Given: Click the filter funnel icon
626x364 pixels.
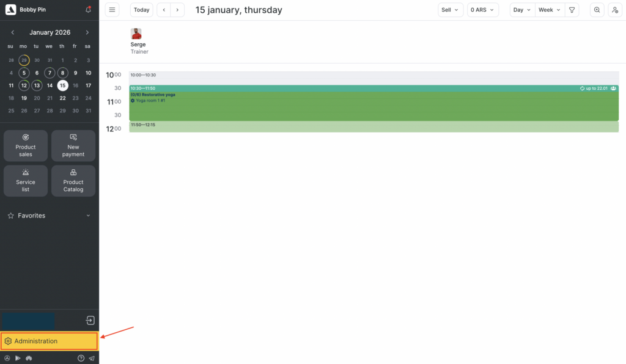Looking at the screenshot, I should (x=572, y=10).
